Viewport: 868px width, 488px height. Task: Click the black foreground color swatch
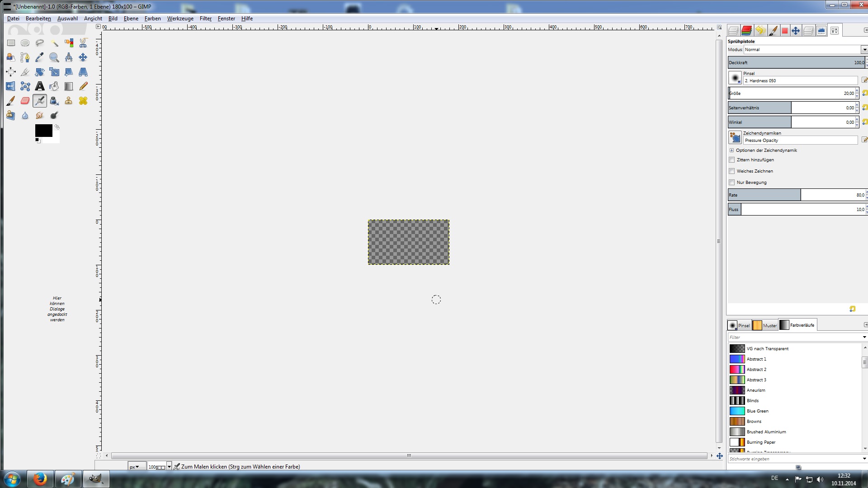coord(43,130)
